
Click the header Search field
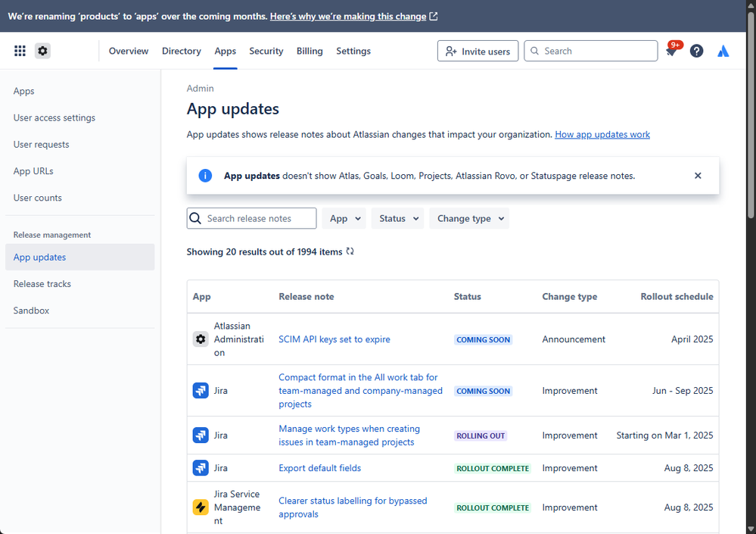pos(590,51)
